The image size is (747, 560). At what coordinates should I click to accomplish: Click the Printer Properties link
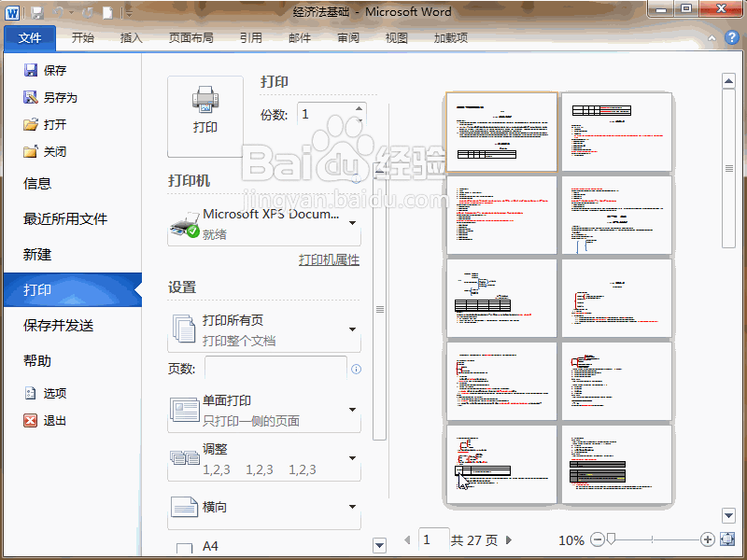click(x=330, y=260)
